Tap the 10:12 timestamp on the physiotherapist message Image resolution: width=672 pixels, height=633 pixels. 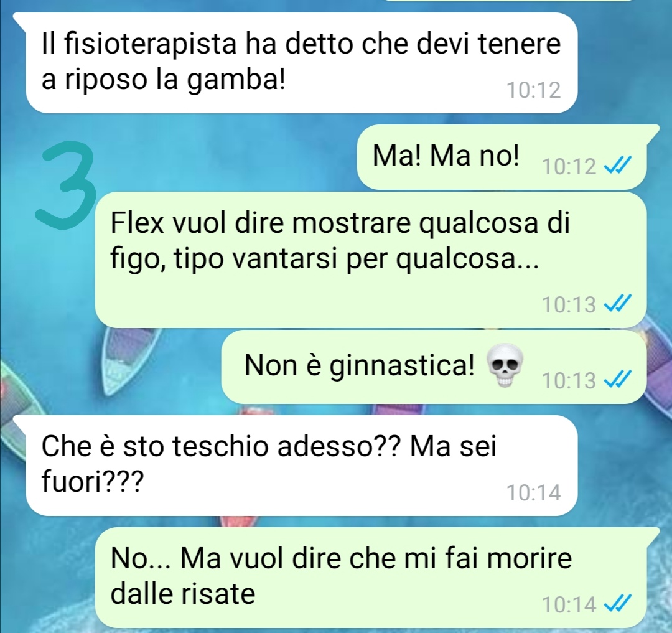[534, 90]
